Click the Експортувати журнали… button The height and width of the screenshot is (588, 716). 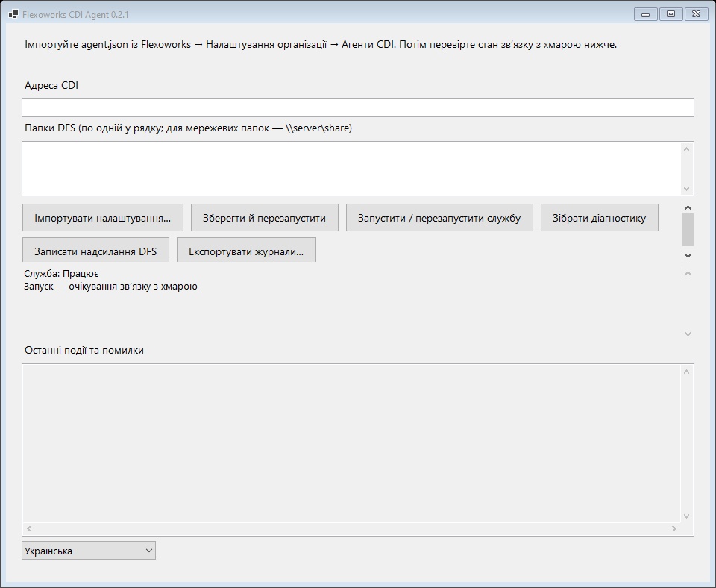click(x=246, y=250)
